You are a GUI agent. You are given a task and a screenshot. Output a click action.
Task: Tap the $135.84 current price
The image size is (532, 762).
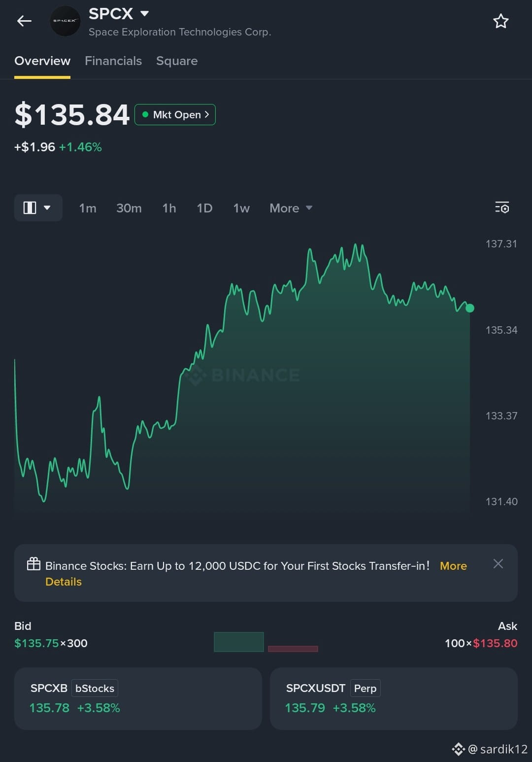click(72, 114)
